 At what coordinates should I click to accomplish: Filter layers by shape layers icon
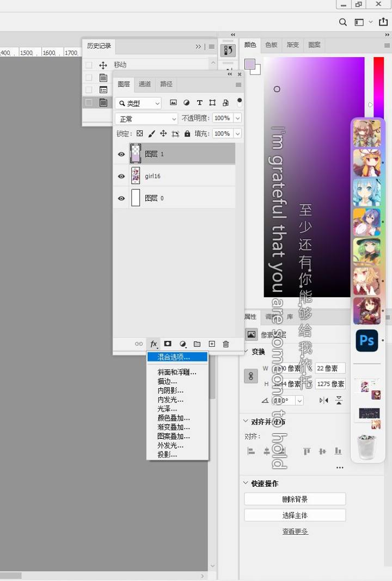pyautogui.click(x=212, y=102)
